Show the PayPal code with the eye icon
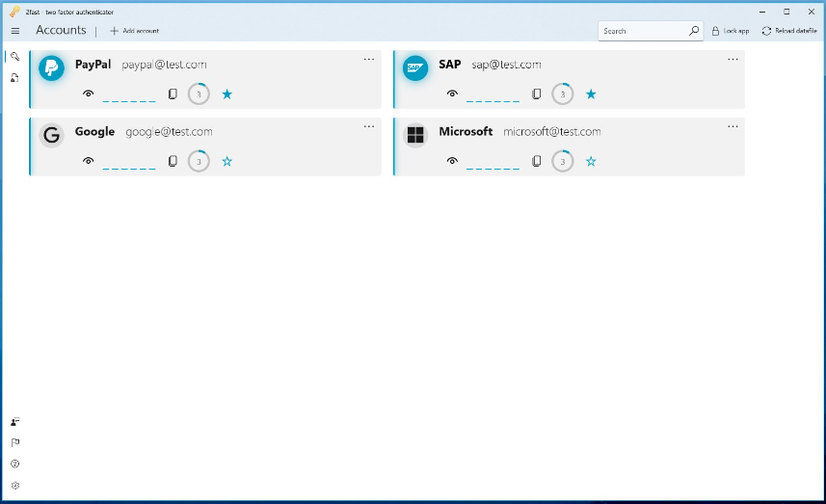 tap(89, 94)
